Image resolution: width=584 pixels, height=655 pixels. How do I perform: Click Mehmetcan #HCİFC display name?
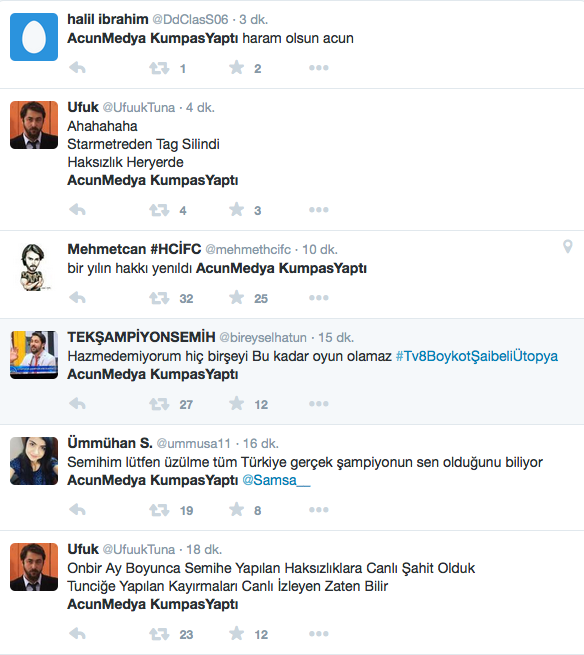tap(134, 249)
